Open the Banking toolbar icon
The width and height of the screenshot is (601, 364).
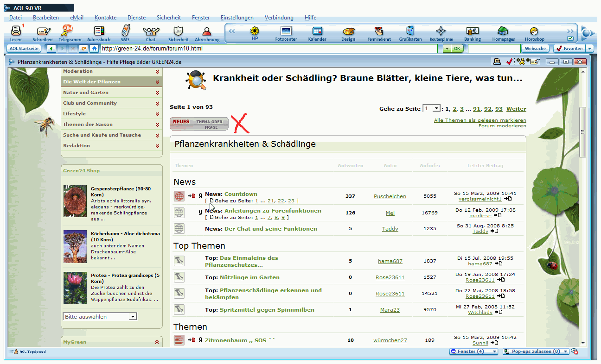click(x=472, y=32)
